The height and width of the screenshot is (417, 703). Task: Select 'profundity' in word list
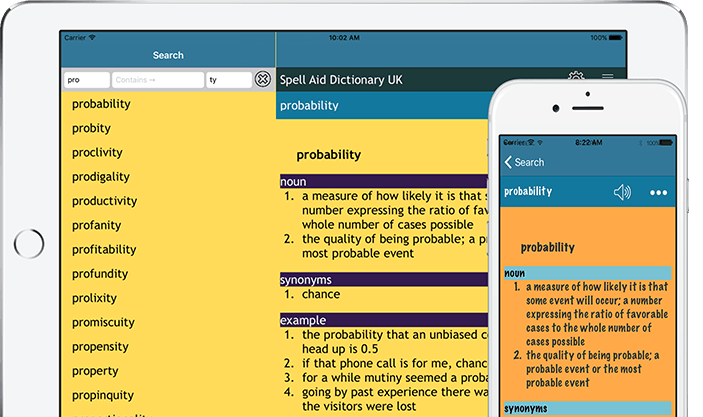point(100,274)
